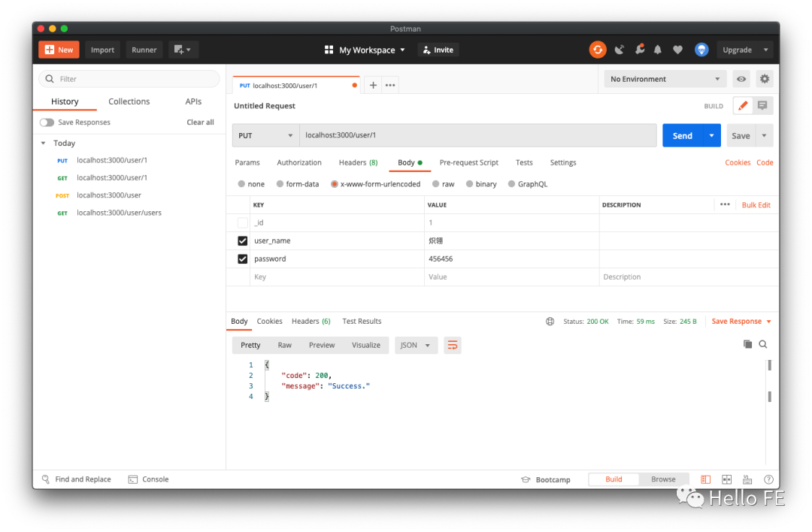Viewport: 812px width, 532px height.
Task: Open keyboard shortcuts icon in bottom bar
Action: [747, 479]
